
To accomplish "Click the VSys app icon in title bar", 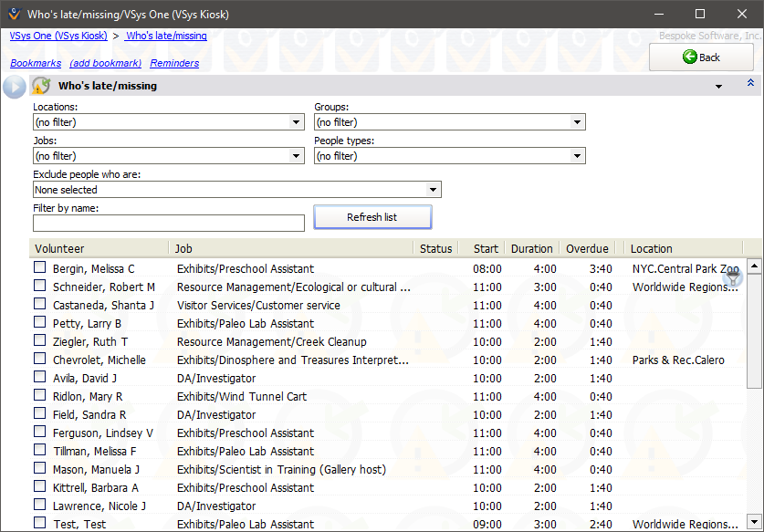I will tap(13, 14).
